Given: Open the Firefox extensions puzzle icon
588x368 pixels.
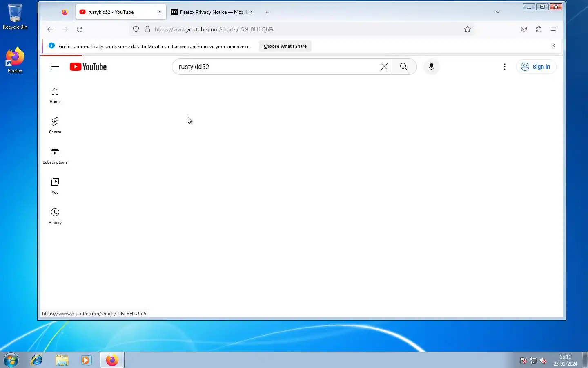Looking at the screenshot, I should point(539,29).
